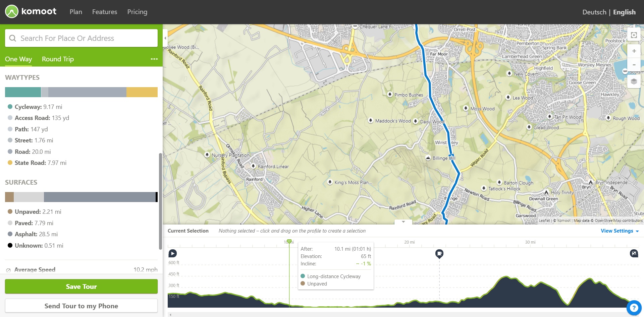Open the blue help question mark
Screen dimensions: 644x317
(x=634, y=307)
